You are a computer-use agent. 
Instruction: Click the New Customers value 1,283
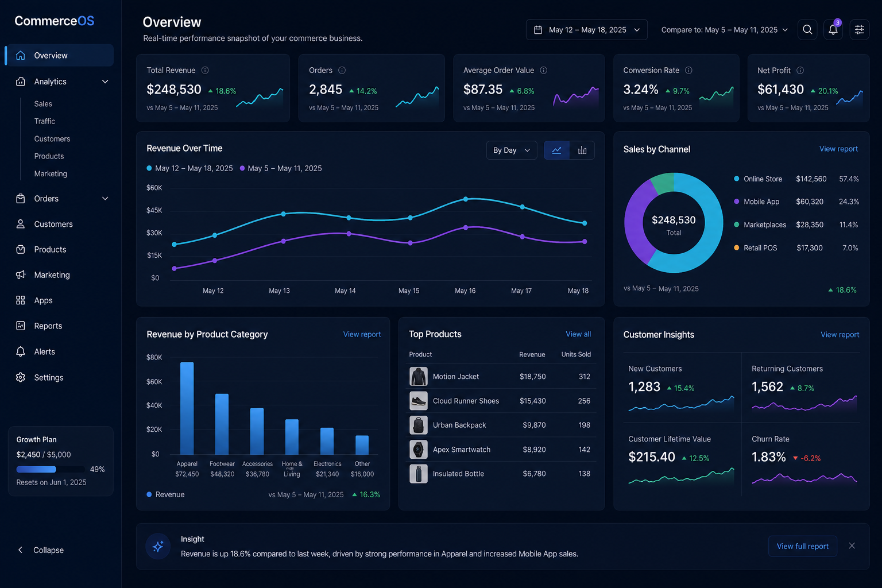coord(644,387)
